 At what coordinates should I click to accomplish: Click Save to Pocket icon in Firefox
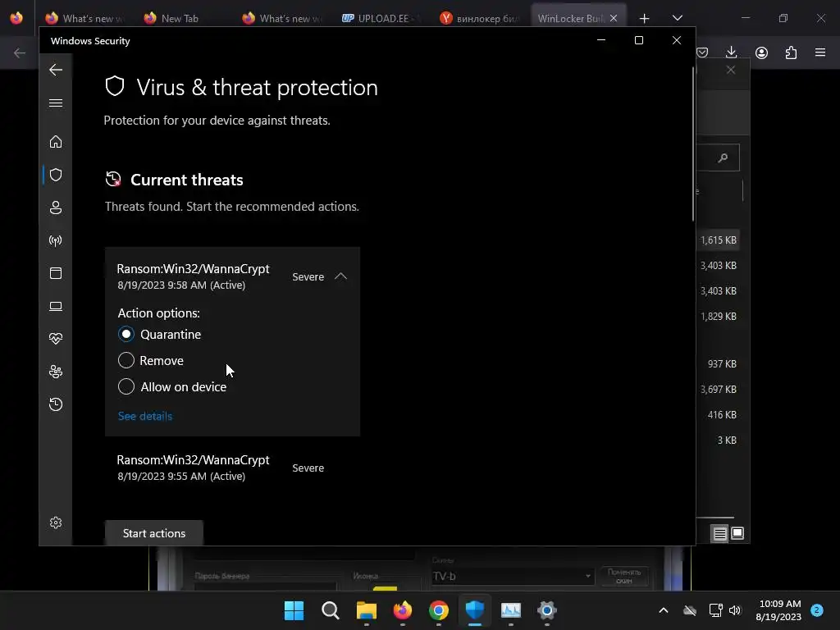[702, 52]
